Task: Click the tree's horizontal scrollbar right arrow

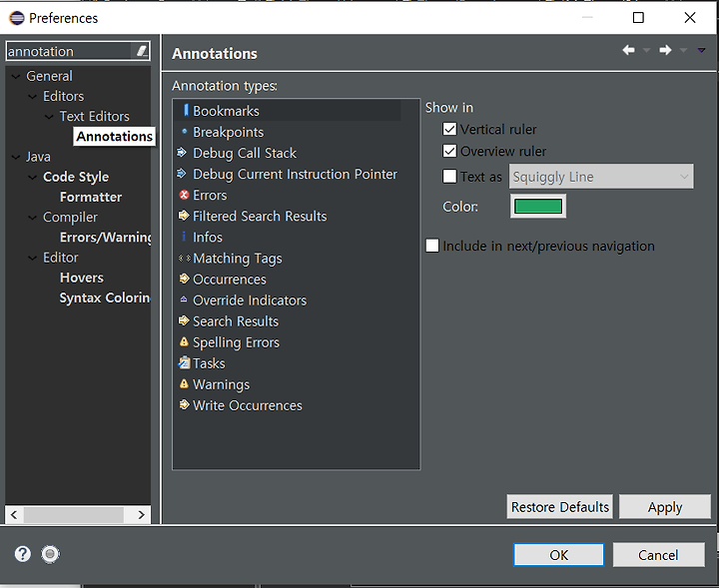Action: 141,515
